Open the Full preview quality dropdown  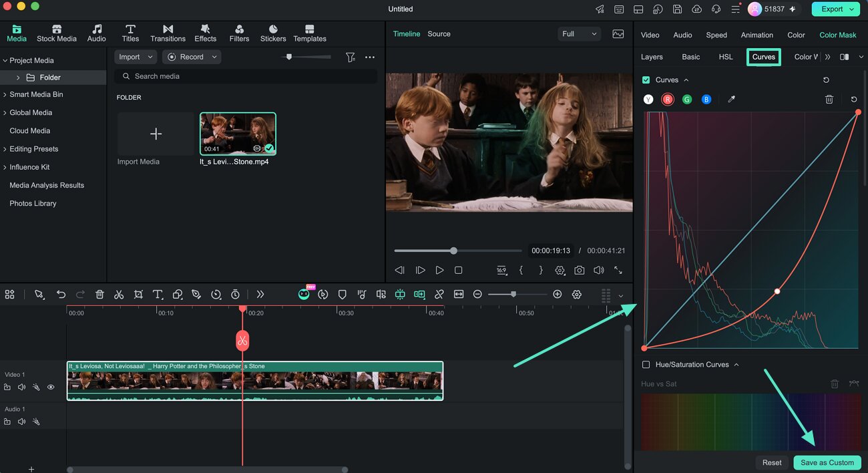579,34
